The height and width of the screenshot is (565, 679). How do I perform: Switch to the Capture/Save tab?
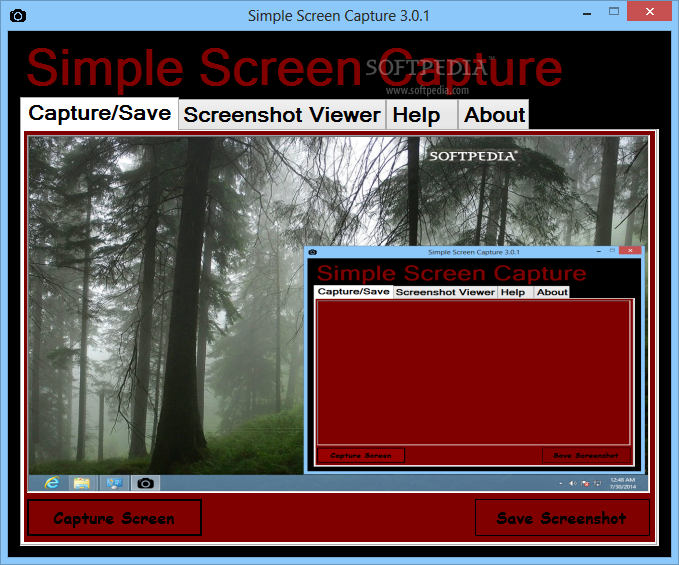pyautogui.click(x=100, y=113)
